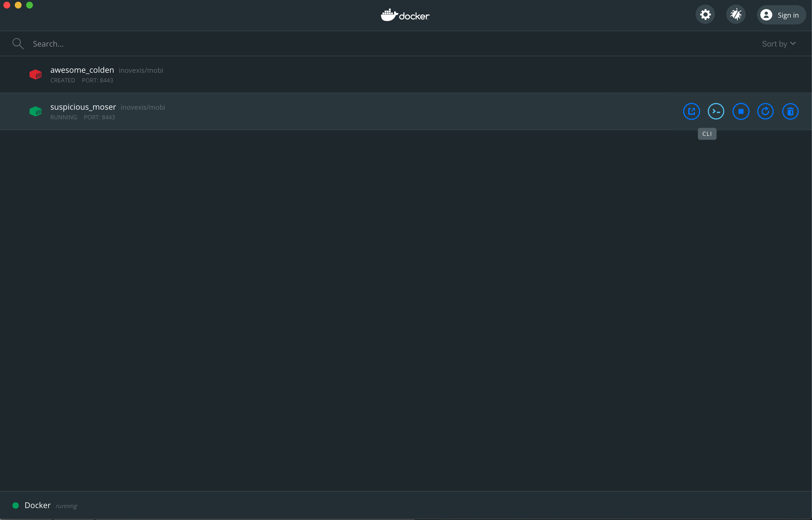Click the green Docker running status dot
The width and height of the screenshot is (812, 520).
16,505
